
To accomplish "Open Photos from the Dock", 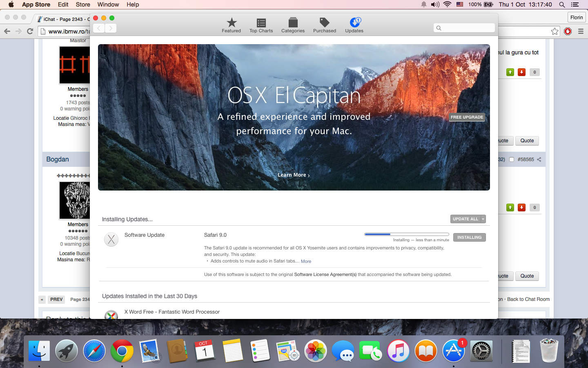I will (x=316, y=351).
